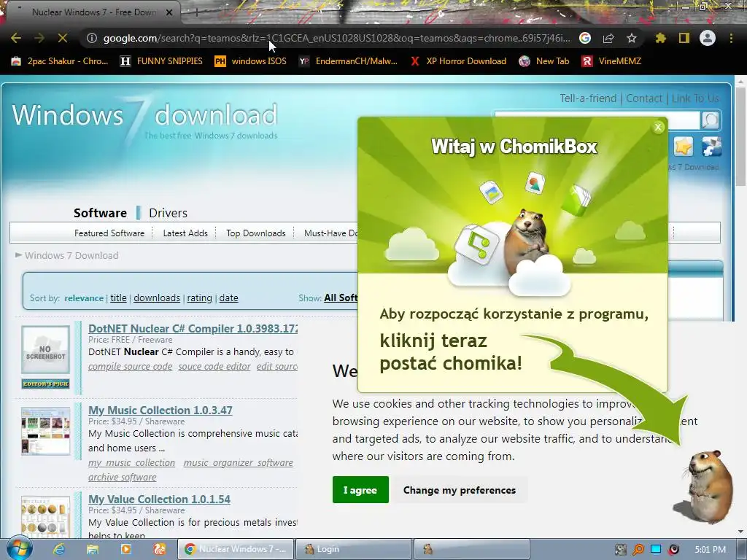Bookmark this page with the star icon
Screen dimensions: 747x560
(632, 38)
